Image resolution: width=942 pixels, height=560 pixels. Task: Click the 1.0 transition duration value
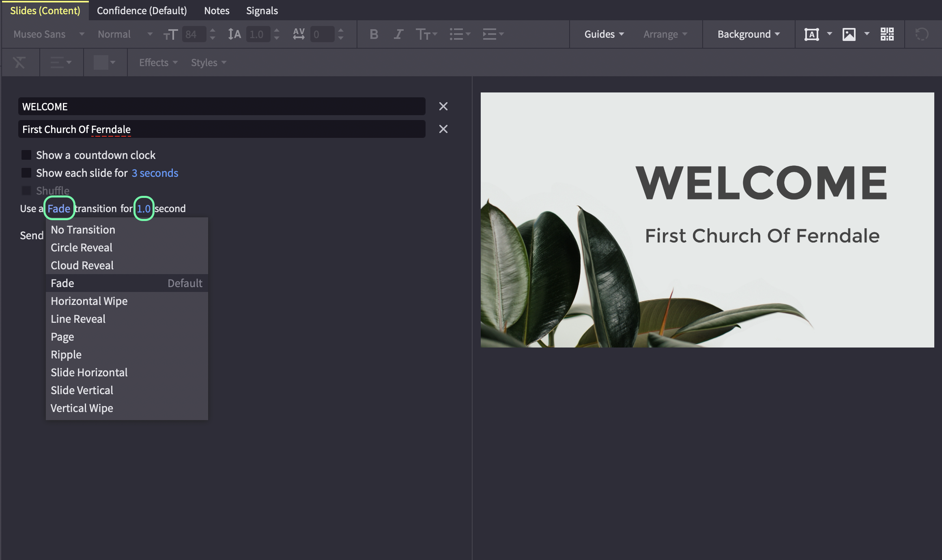click(144, 208)
